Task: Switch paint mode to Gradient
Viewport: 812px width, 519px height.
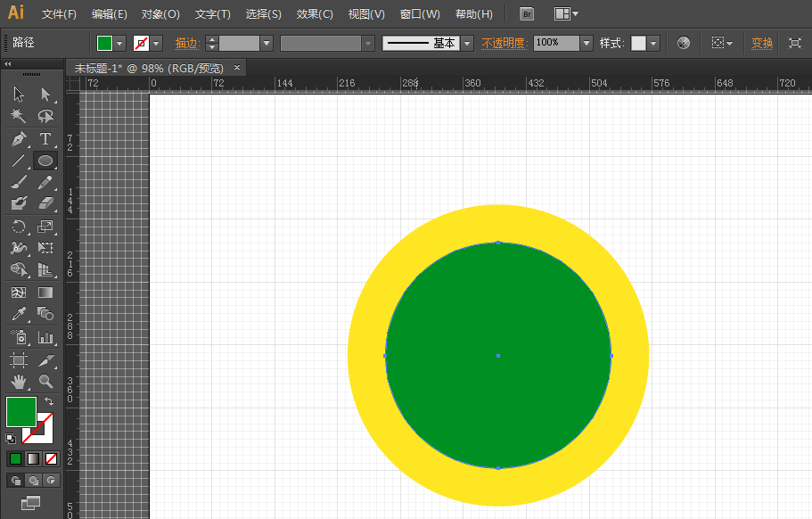Action: [x=33, y=458]
